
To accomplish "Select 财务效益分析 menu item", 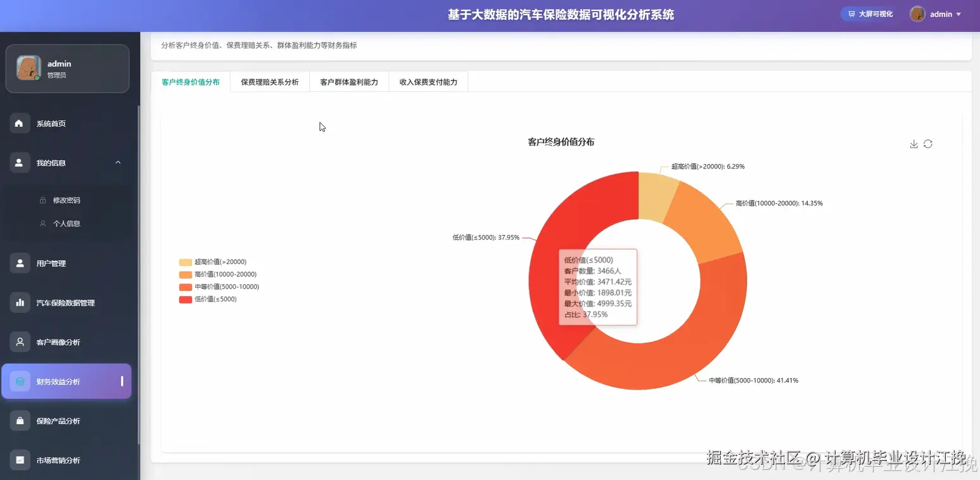I will (67, 381).
